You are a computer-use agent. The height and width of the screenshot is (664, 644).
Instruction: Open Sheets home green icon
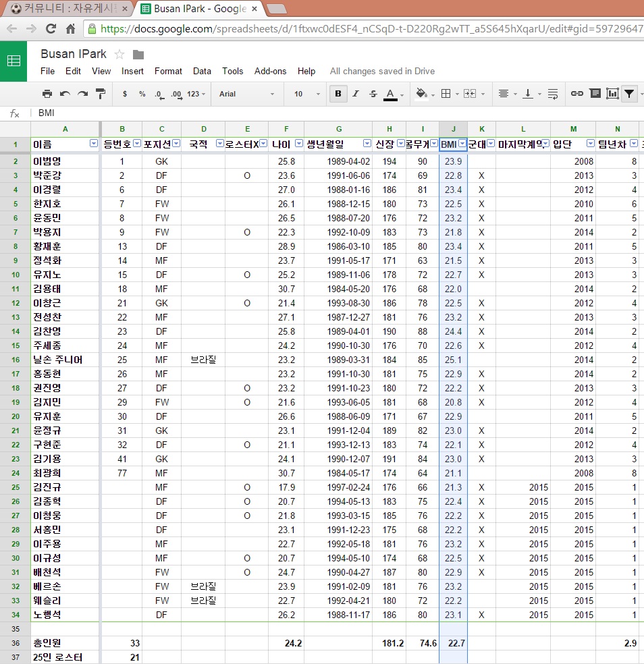click(14, 61)
